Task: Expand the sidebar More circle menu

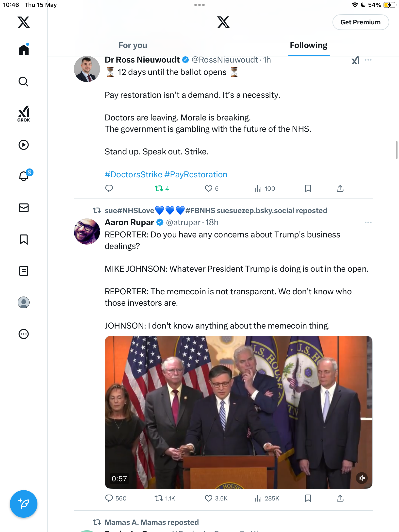Action: [x=24, y=334]
